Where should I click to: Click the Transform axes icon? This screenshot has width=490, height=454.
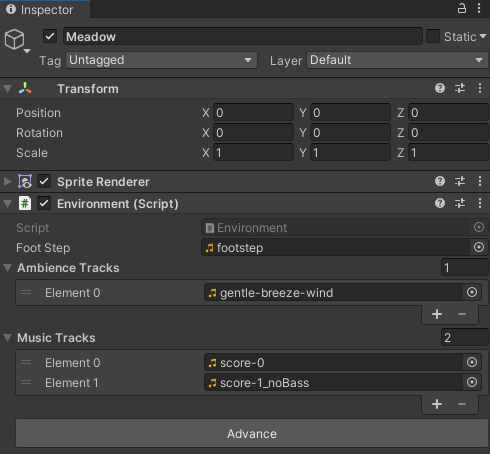(x=25, y=88)
